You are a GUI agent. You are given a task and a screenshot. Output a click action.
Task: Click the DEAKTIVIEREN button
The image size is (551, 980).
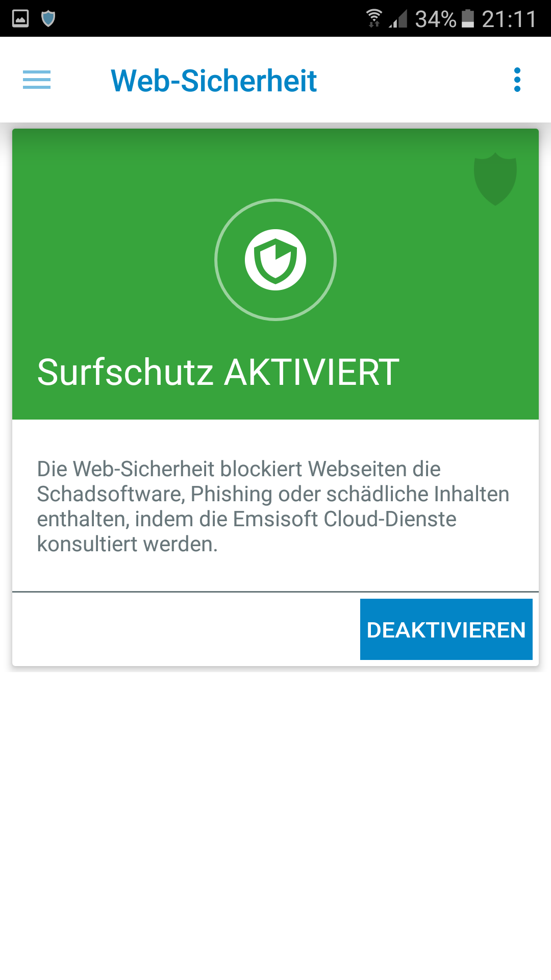[446, 629]
